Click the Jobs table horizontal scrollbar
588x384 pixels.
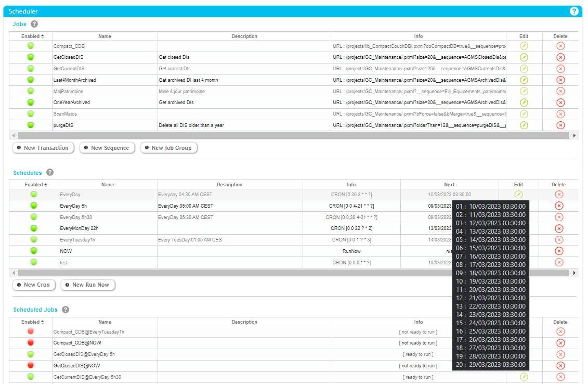point(291,135)
